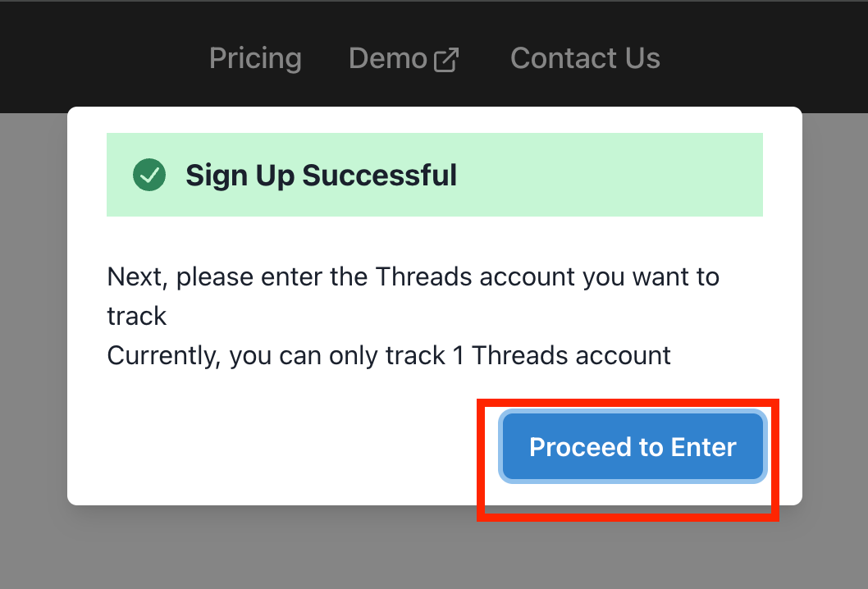Go to Contact Us page
Screen dimensions: 868x589
tap(585, 58)
